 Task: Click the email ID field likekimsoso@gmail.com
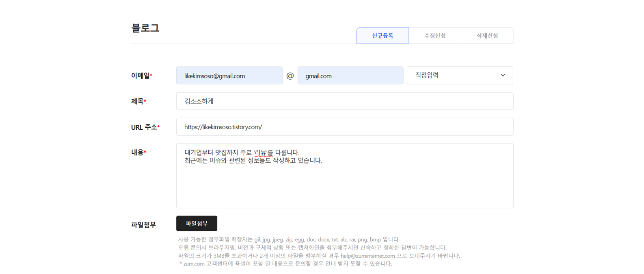pos(229,76)
